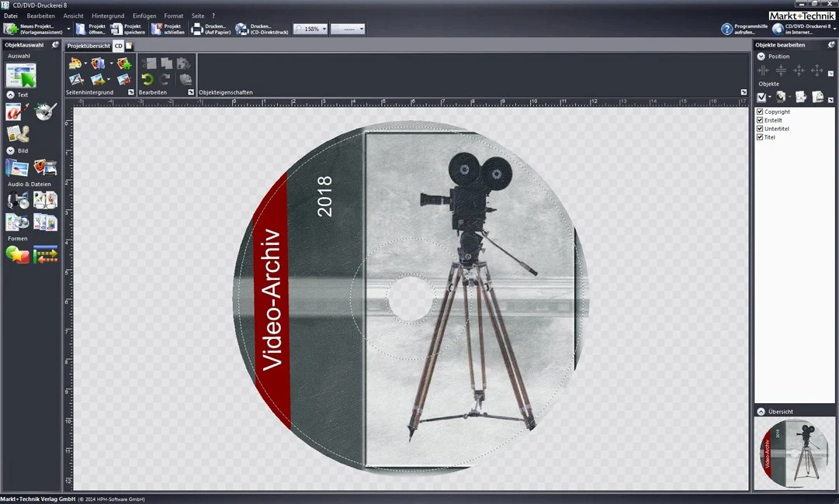839x504 pixels.
Task: Insert a shape with the Formen shapes icon
Action: [17, 255]
